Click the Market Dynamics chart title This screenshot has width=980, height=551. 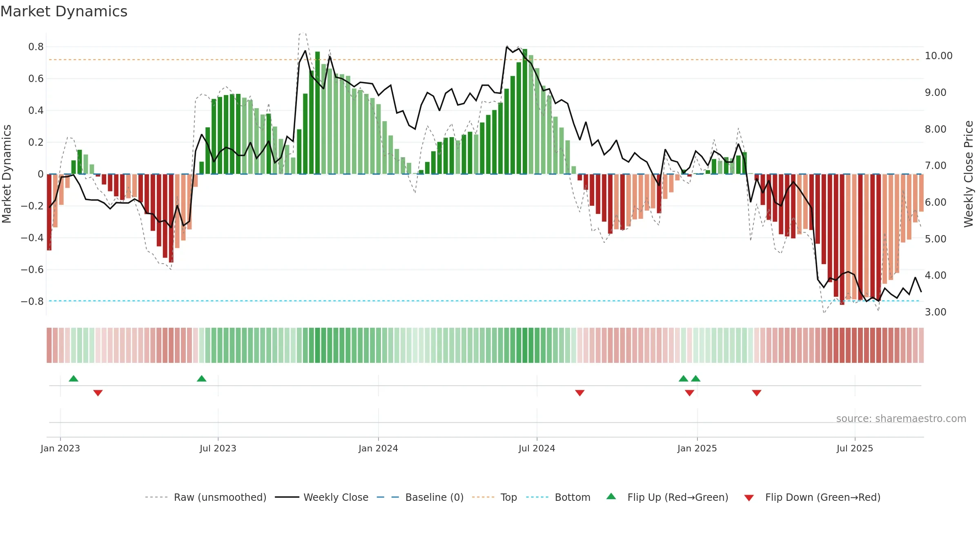[64, 11]
